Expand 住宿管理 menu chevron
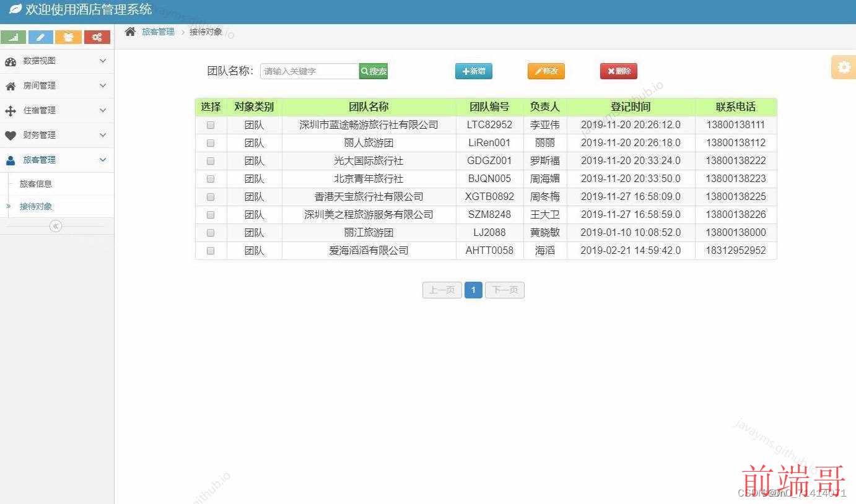856x504 pixels. 103,110
